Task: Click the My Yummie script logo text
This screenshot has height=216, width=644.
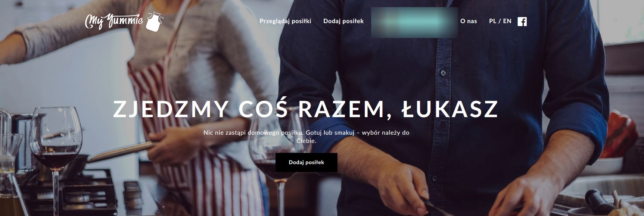Action: [x=114, y=21]
